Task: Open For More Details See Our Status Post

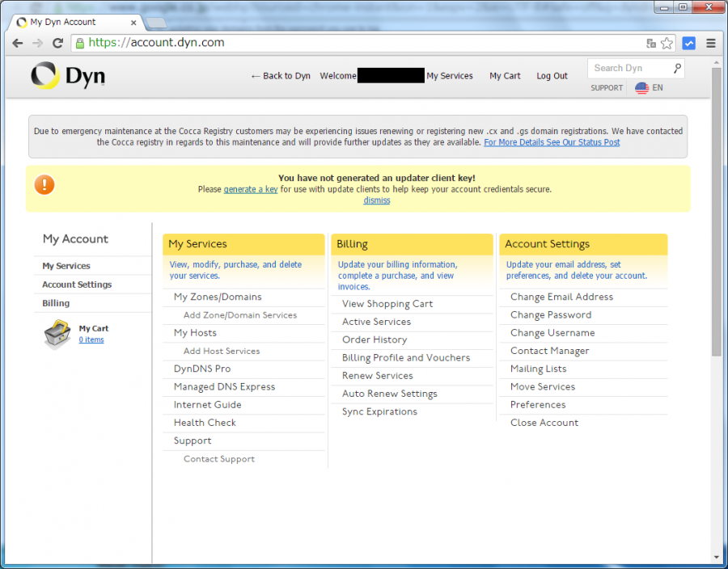Action: pyautogui.click(x=552, y=142)
